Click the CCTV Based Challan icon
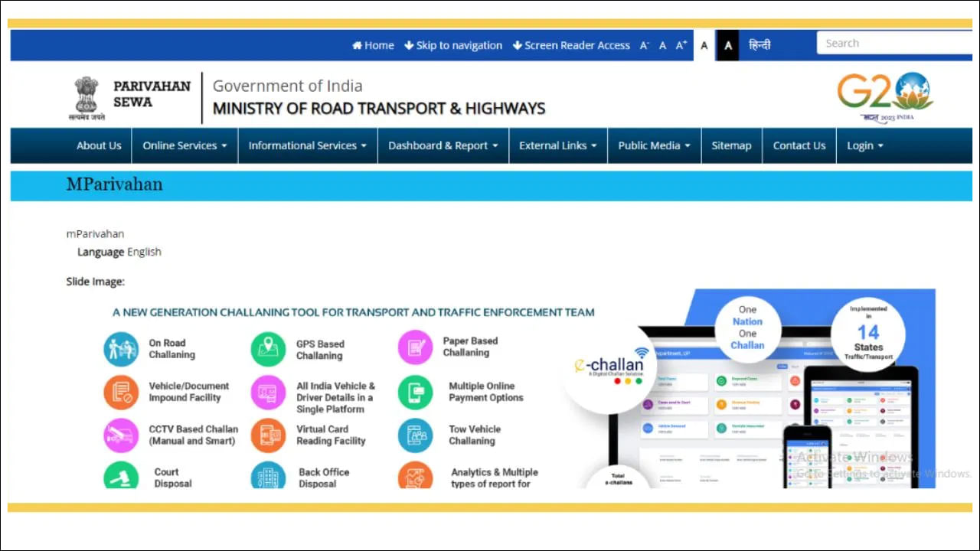The image size is (980, 551). 121,435
